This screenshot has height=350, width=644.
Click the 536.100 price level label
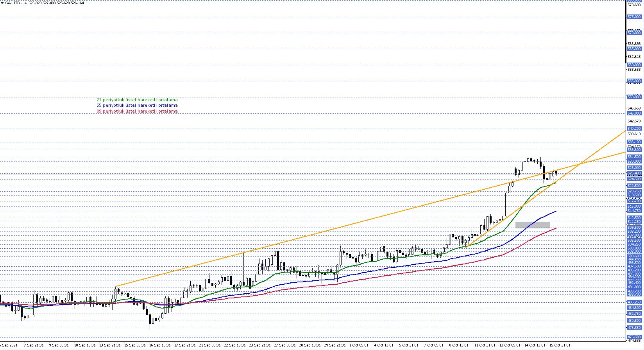[634, 142]
